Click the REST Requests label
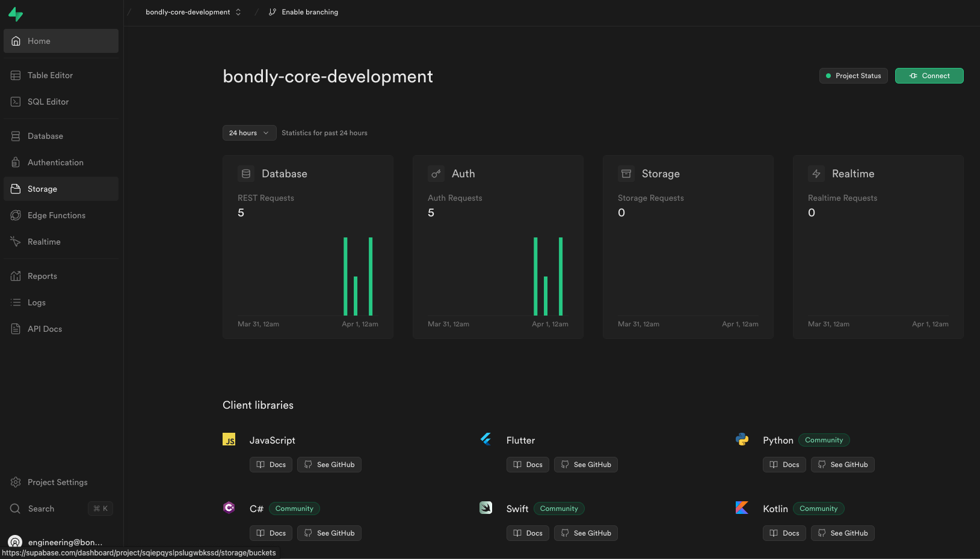Viewport: 980px width, 559px height. [266, 198]
